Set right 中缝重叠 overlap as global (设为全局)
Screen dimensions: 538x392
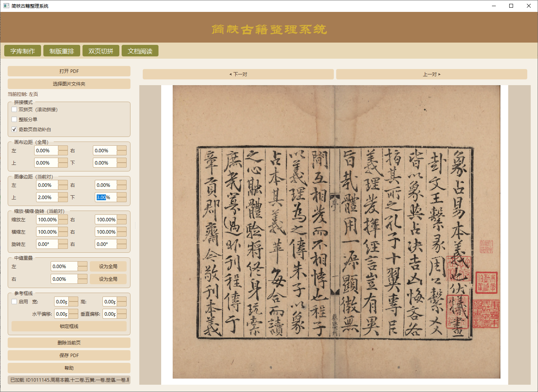(108, 279)
